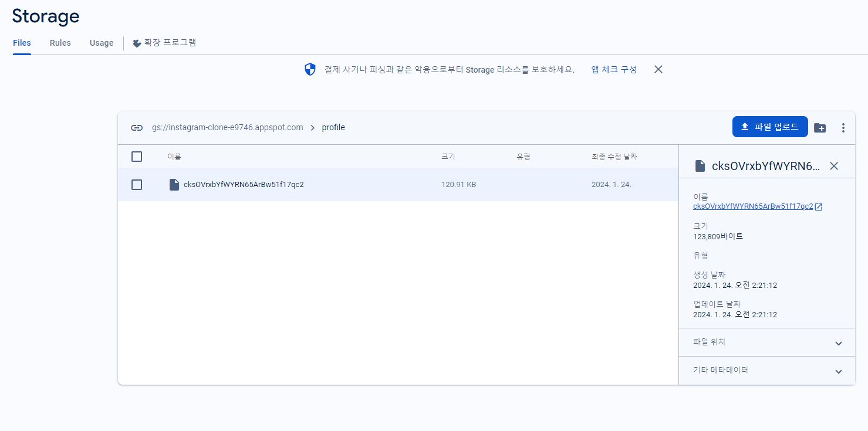868x431 pixels.
Task: Click the 생성 날짜 timestamp value
Action: (x=735, y=286)
